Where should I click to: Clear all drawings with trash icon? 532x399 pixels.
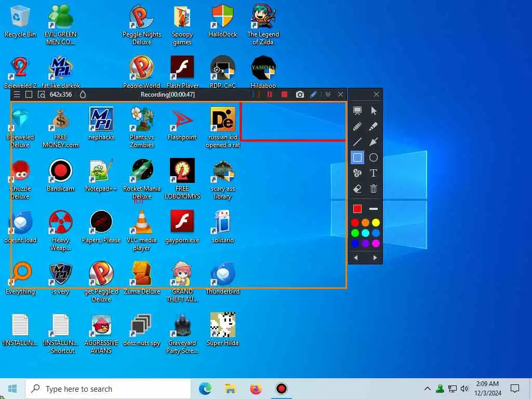[x=374, y=189]
